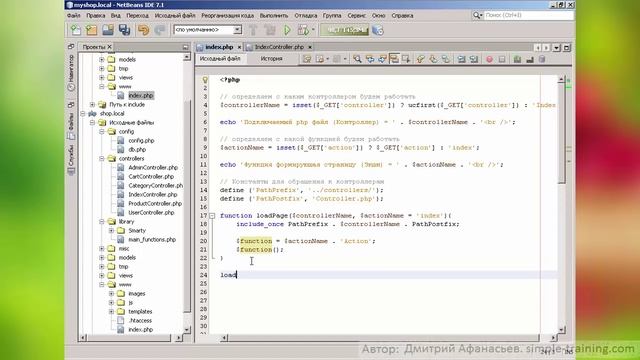Click the Debug Project icon

[303, 30]
